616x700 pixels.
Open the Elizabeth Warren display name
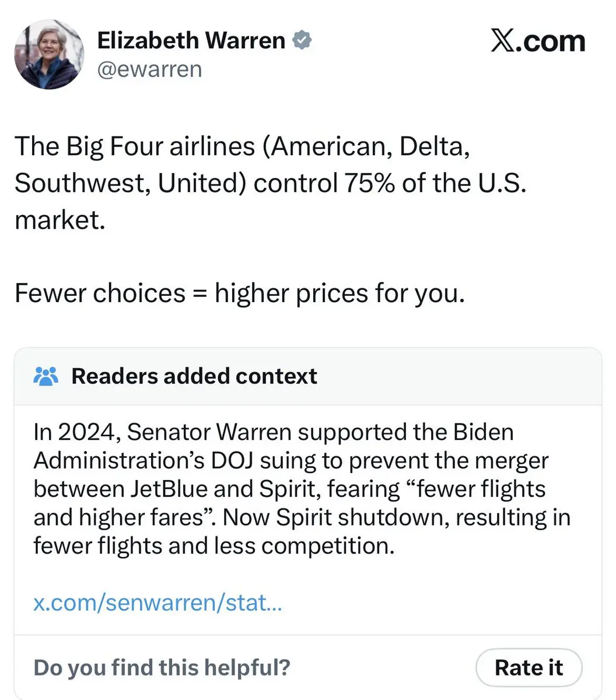(x=191, y=41)
